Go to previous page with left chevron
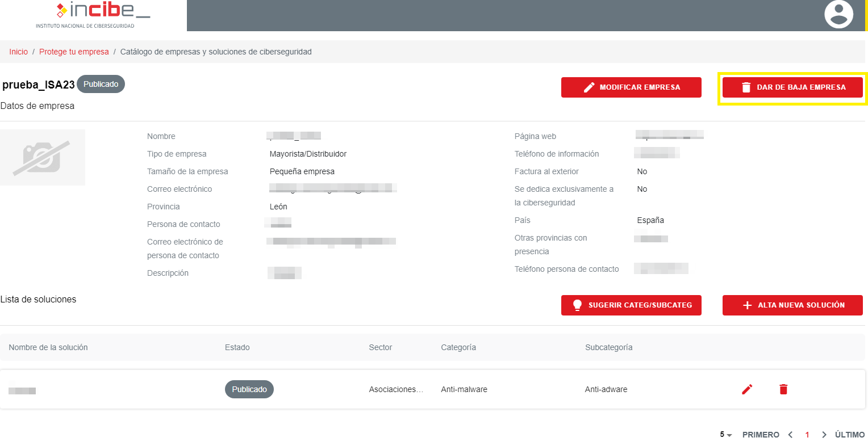This screenshot has width=868, height=446. pyautogui.click(x=790, y=435)
